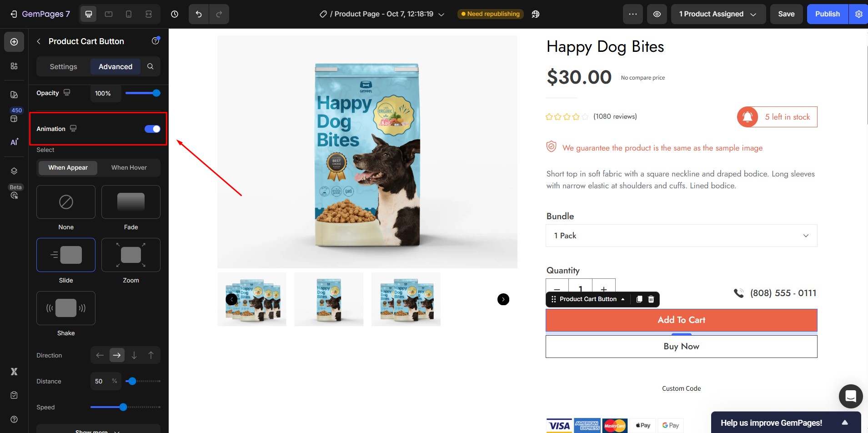Delete element using trash icon

click(x=651, y=299)
